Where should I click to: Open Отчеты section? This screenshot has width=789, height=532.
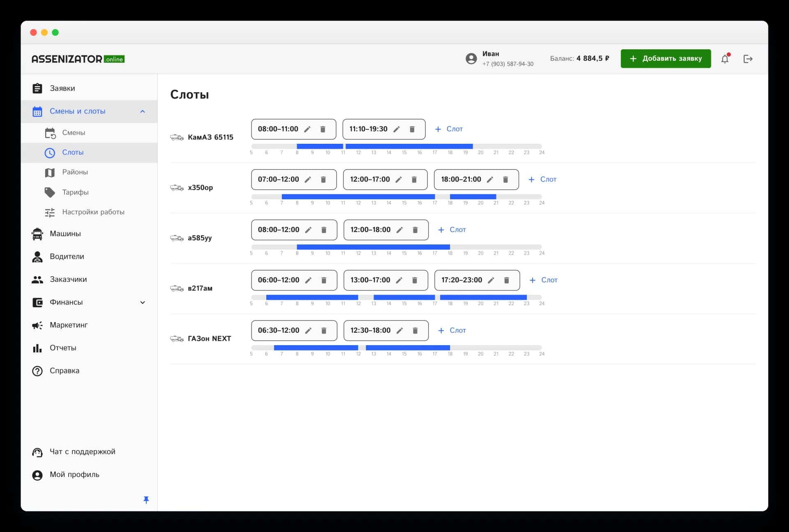point(89,348)
